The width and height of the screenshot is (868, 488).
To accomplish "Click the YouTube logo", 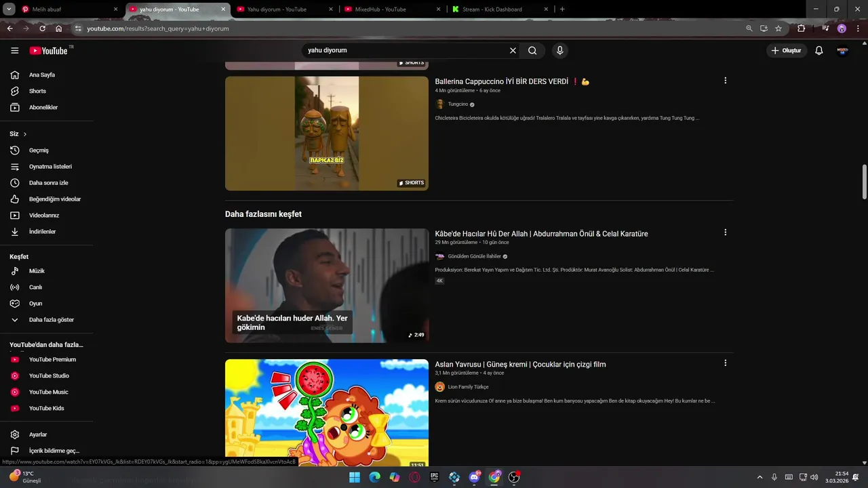I will 48,51.
